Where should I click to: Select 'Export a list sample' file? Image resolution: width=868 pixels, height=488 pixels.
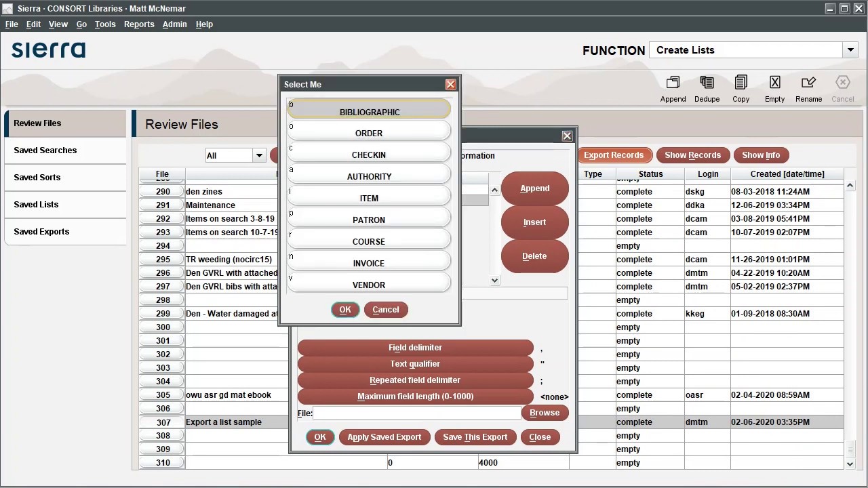(491, 422)
